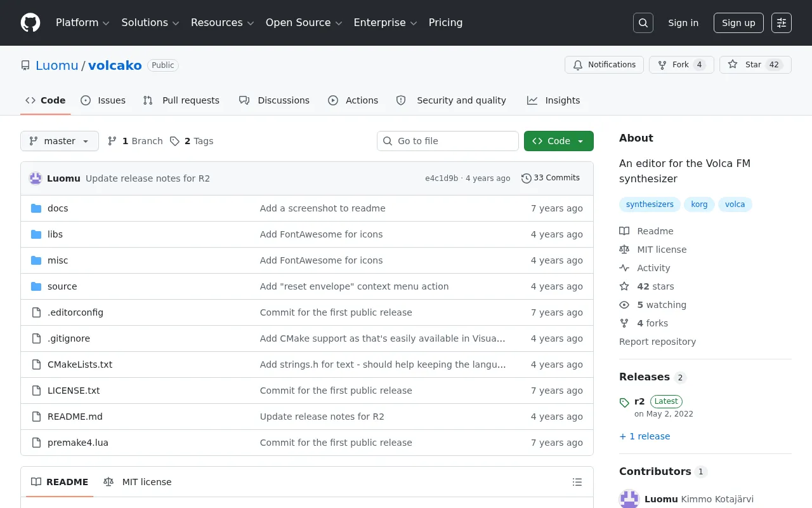Viewport: 812px width, 508px height.
Task: Open the master branch selector dropdown
Action: point(60,141)
